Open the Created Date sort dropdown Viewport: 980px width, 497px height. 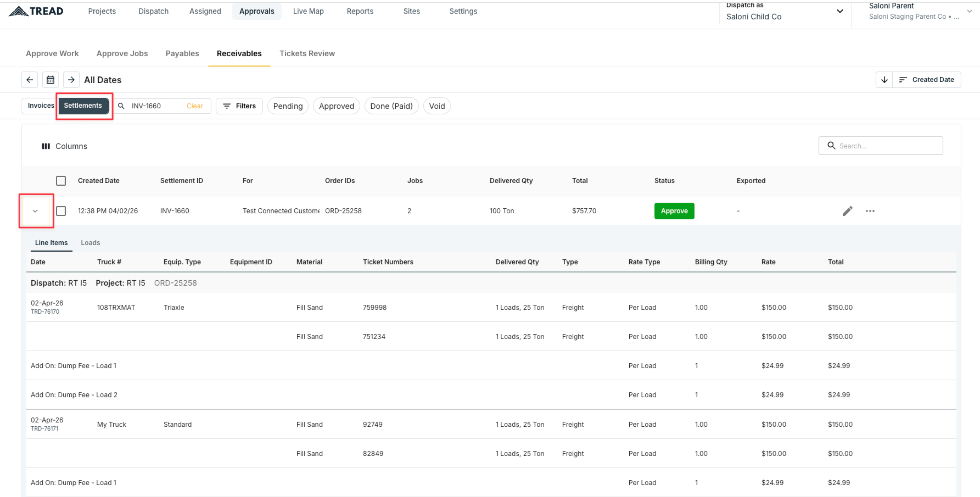click(927, 79)
